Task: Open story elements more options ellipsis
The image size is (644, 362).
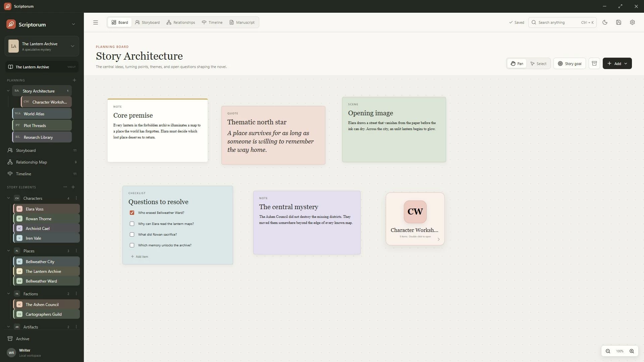Action: click(65, 187)
